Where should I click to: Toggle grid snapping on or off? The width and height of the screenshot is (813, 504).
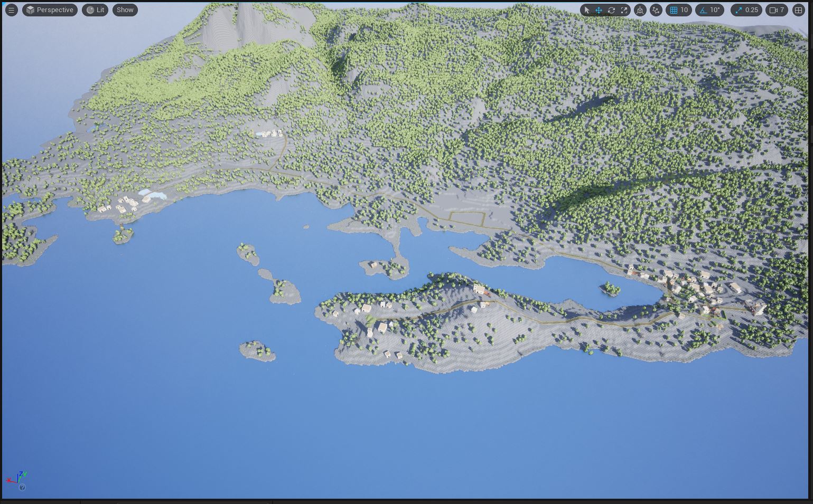click(x=675, y=10)
